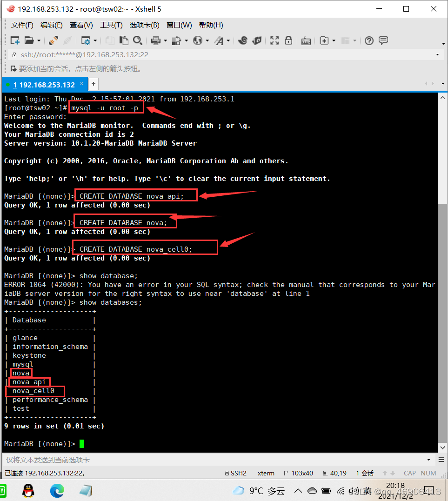Click the Find magnifier toolbar icon
This screenshot has width=448, height=501.
tap(138, 40)
